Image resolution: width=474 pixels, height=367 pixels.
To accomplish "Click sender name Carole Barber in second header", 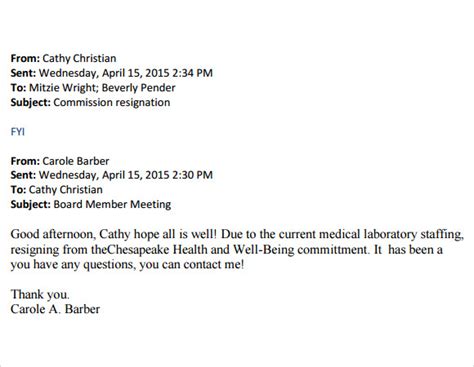I will coord(76,161).
